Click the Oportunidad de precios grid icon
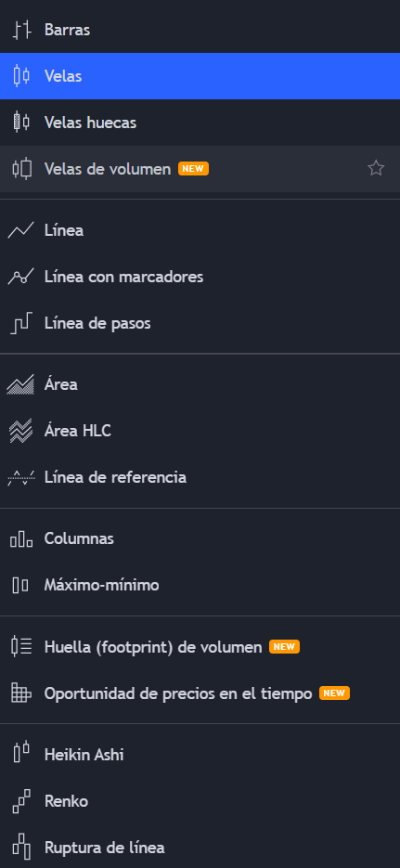This screenshot has width=400, height=868. point(21,693)
